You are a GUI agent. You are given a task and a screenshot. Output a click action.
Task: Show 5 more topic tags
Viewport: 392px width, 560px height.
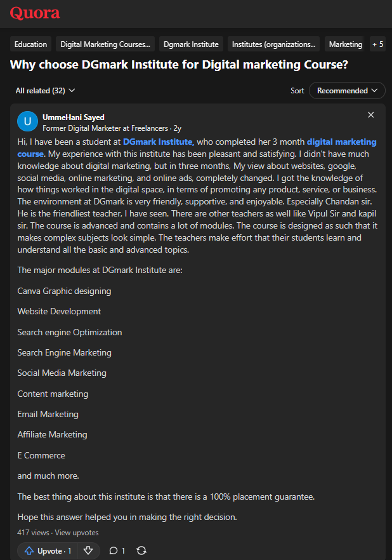pyautogui.click(x=377, y=44)
